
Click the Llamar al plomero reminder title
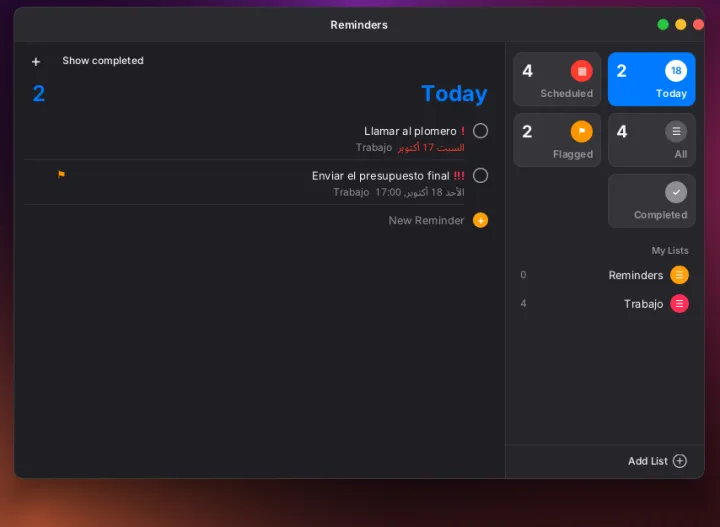click(x=410, y=131)
